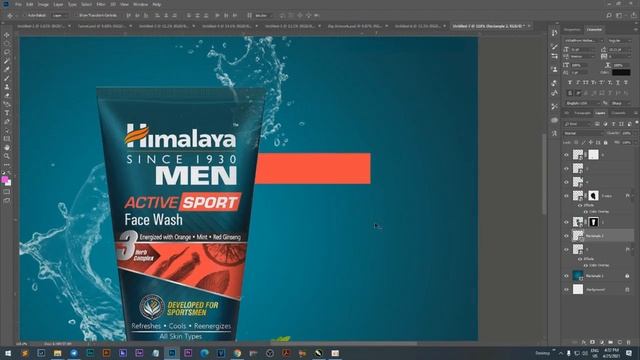Select the Type tool
The image size is (640, 360).
(7, 113)
